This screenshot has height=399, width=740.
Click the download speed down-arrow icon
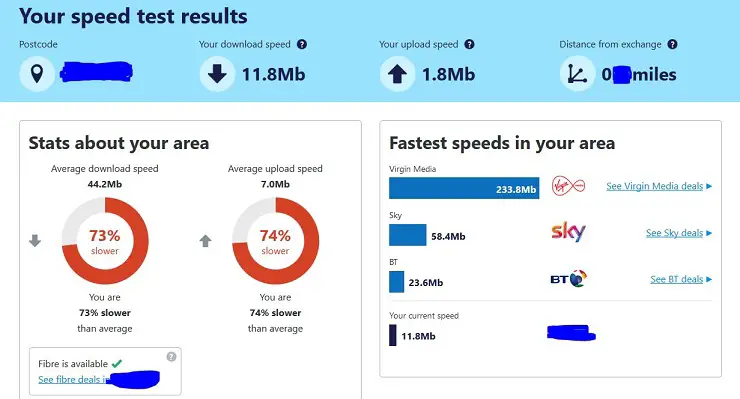[217, 74]
